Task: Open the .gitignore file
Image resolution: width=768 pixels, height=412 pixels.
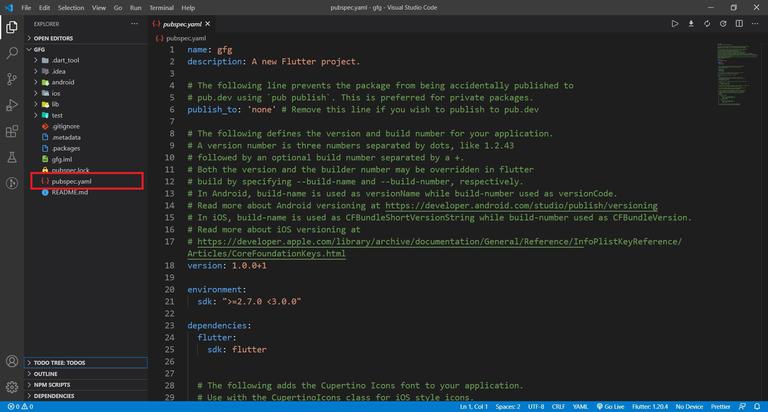Action: (86, 126)
